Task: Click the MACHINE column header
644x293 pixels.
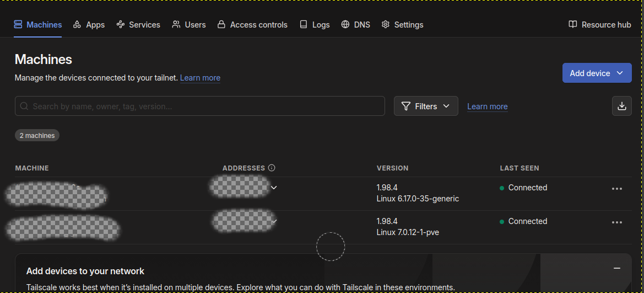Action: [32, 168]
